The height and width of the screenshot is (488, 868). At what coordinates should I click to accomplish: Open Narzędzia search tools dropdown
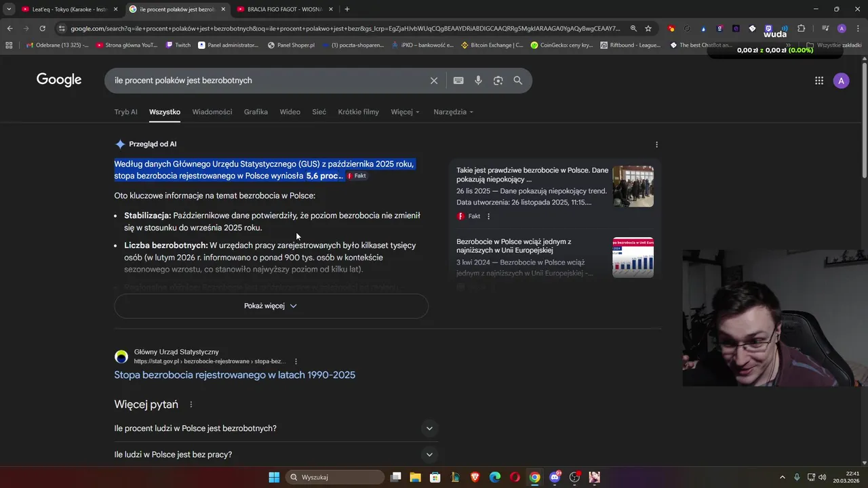(x=454, y=112)
